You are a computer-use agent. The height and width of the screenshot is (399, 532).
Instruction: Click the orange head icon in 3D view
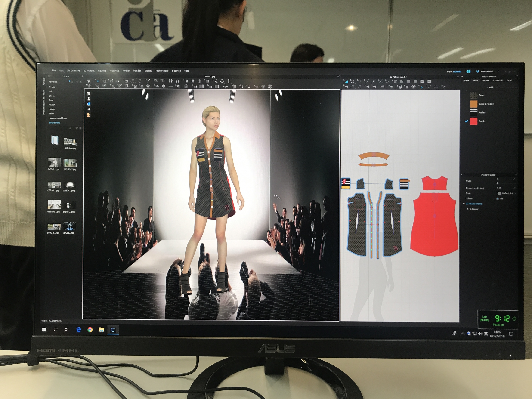(x=88, y=115)
